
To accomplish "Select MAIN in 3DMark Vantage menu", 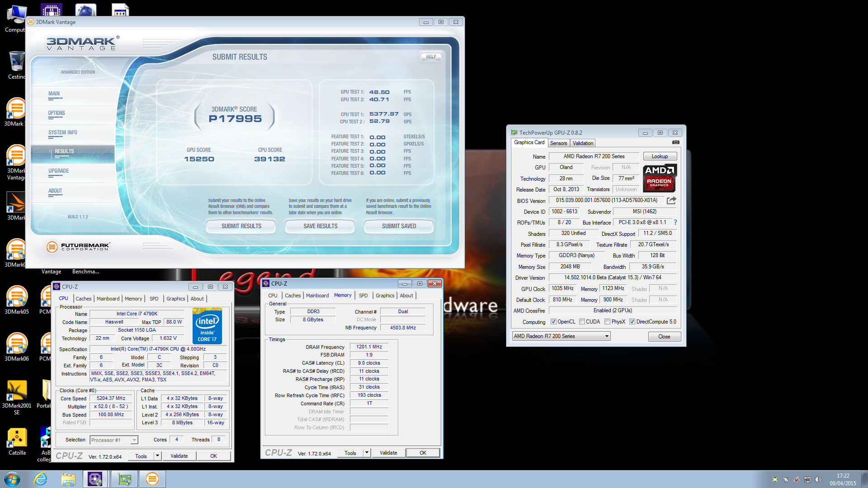I will pos(54,94).
